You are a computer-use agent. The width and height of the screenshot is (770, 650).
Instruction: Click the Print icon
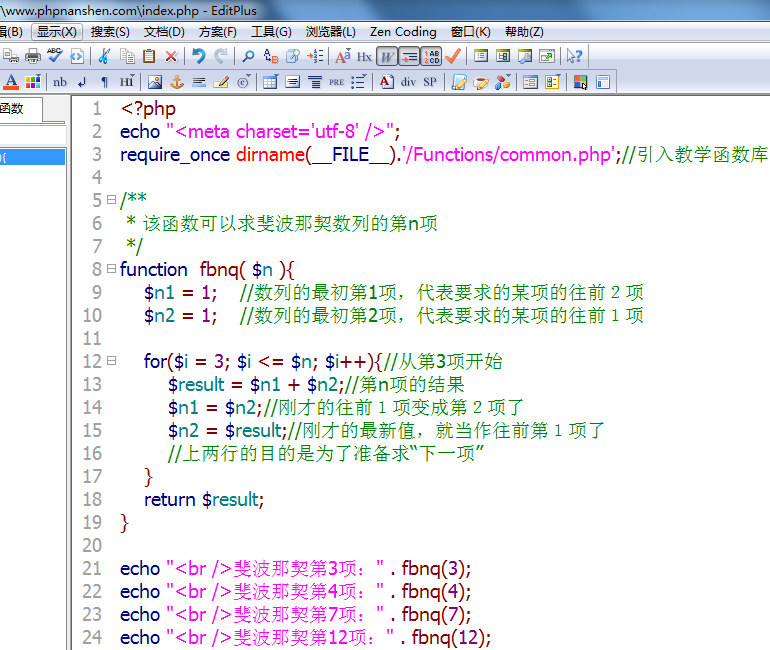(33, 56)
